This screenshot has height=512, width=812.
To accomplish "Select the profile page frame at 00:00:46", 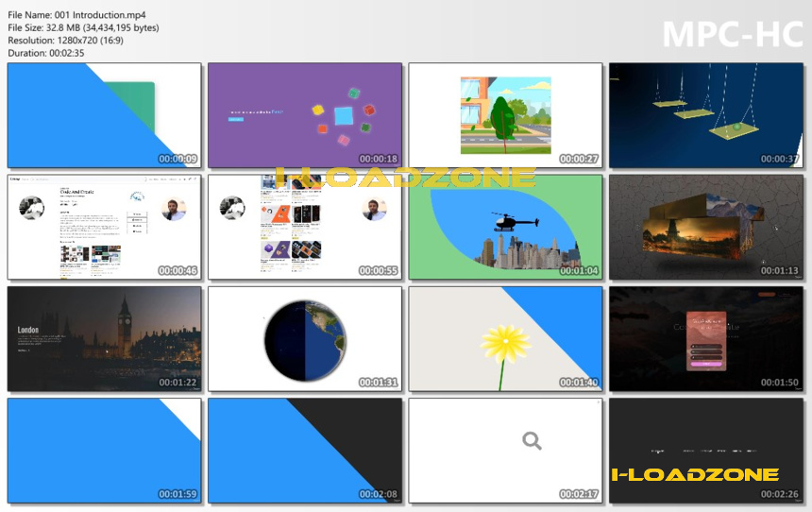I will tap(104, 227).
